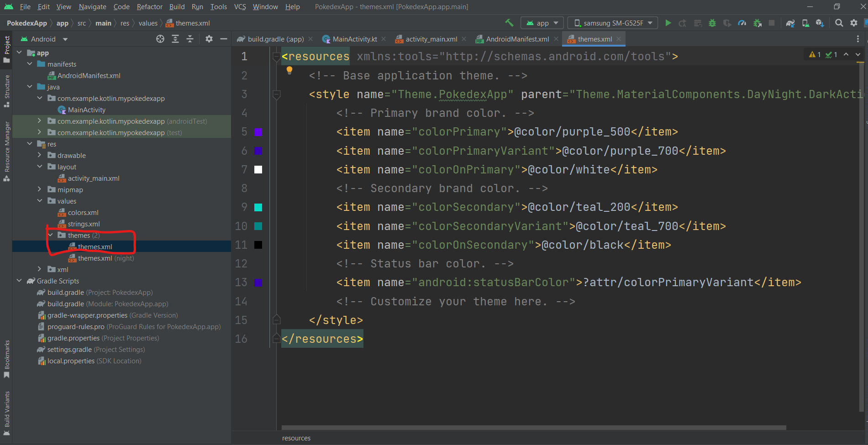Open the Android project view dropdown
The image size is (868, 445).
(x=49, y=39)
